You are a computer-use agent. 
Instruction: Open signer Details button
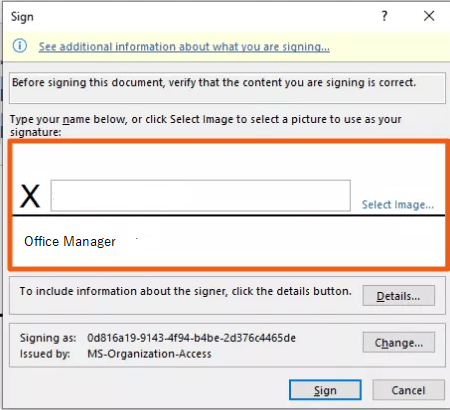click(399, 296)
